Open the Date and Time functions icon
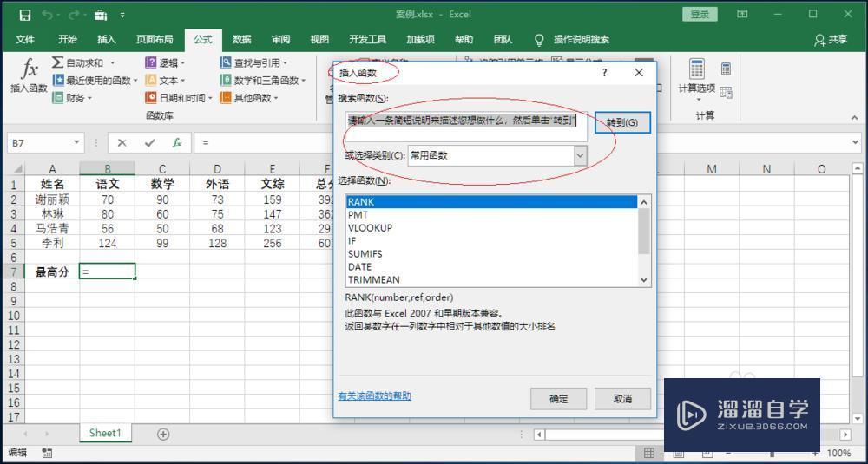This screenshot has height=464, width=868. coord(150,98)
